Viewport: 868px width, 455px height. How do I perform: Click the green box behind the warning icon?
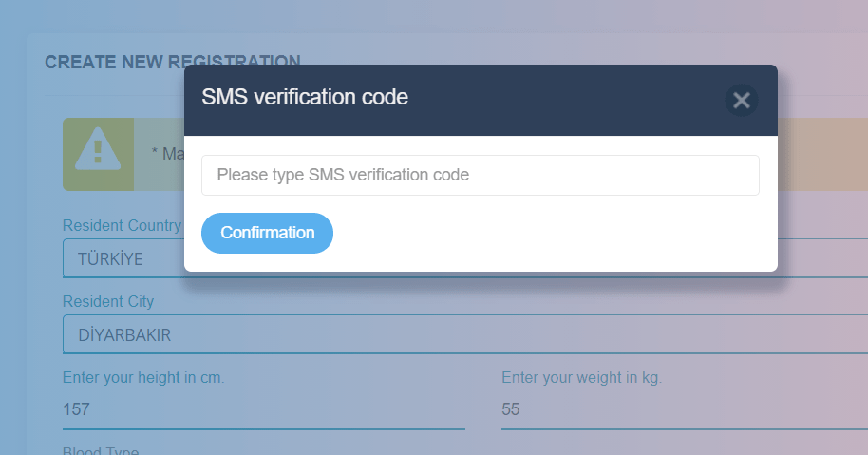coord(98,154)
